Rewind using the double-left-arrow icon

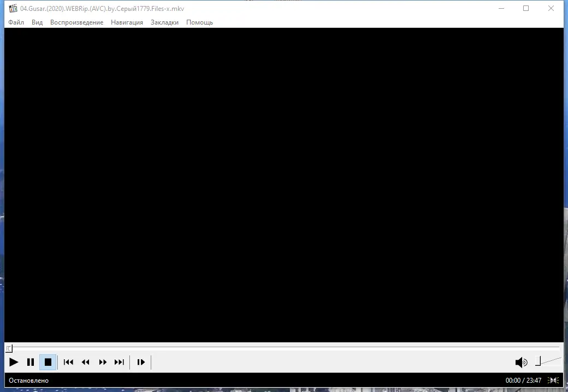click(x=86, y=362)
